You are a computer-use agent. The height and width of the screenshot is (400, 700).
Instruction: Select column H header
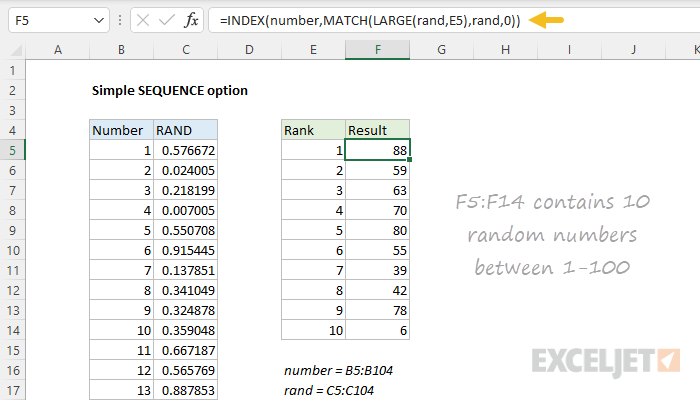click(x=505, y=50)
